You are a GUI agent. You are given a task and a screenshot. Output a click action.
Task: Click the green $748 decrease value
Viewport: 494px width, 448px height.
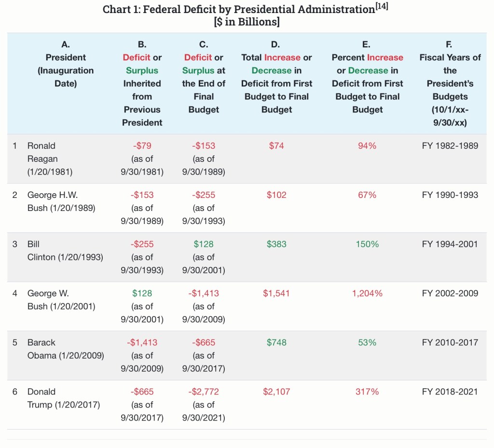(x=276, y=343)
